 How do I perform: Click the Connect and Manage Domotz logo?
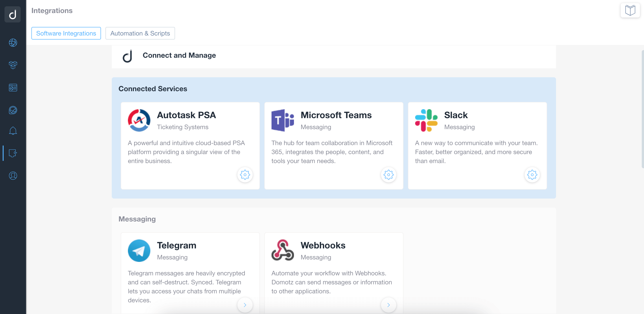pyautogui.click(x=127, y=56)
